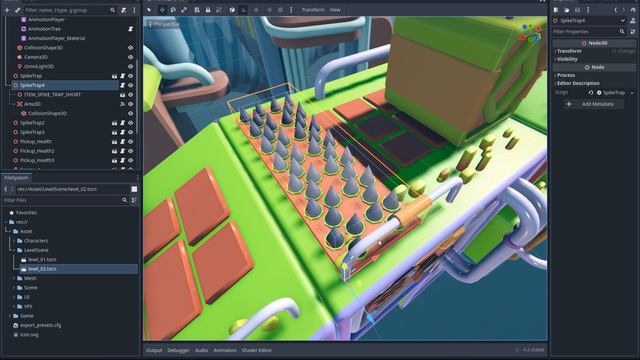This screenshot has width=640, height=360.
Task: Revert the Script property with reset icon
Action: click(x=591, y=93)
